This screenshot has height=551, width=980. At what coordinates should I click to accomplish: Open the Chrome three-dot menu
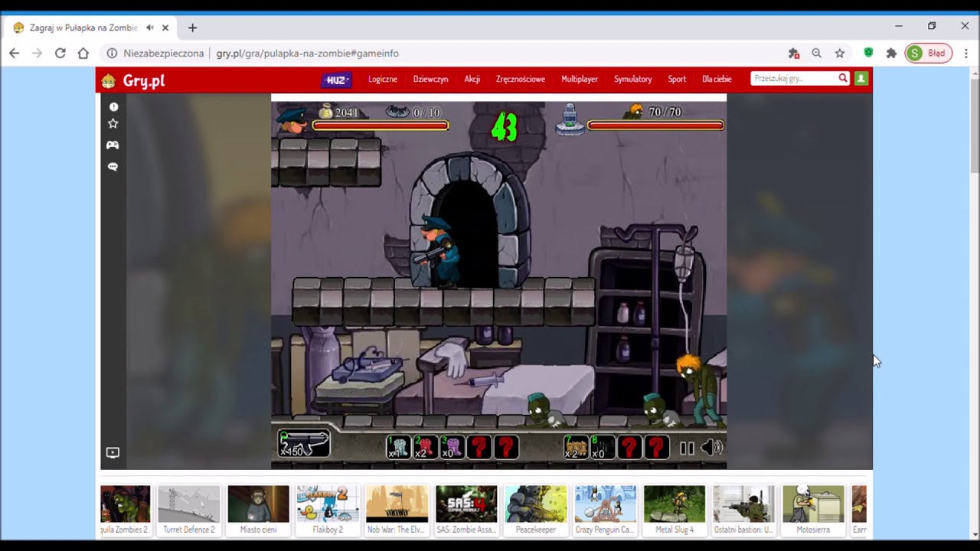point(966,53)
